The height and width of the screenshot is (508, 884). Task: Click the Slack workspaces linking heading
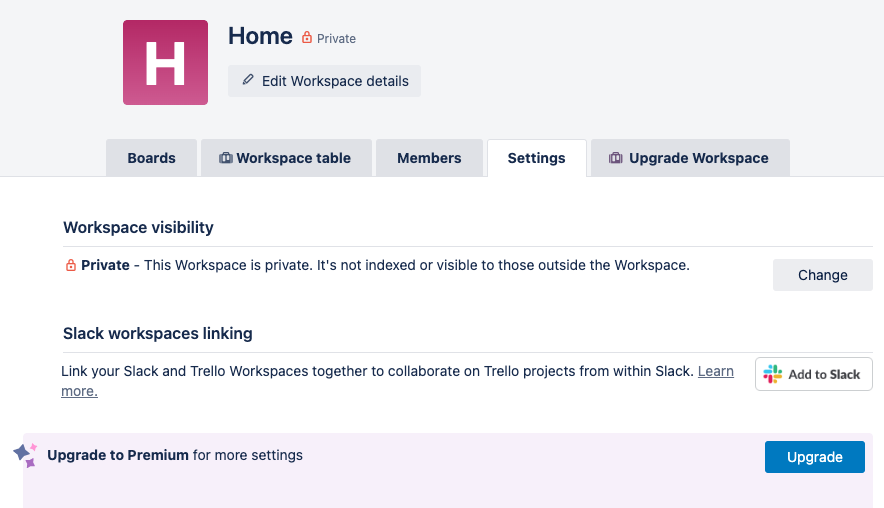click(158, 333)
